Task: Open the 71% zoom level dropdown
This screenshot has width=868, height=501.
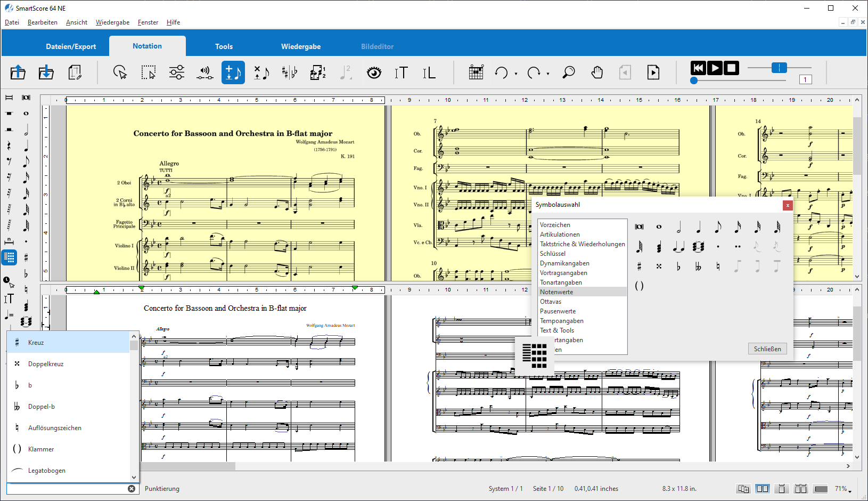Action: (x=844, y=489)
